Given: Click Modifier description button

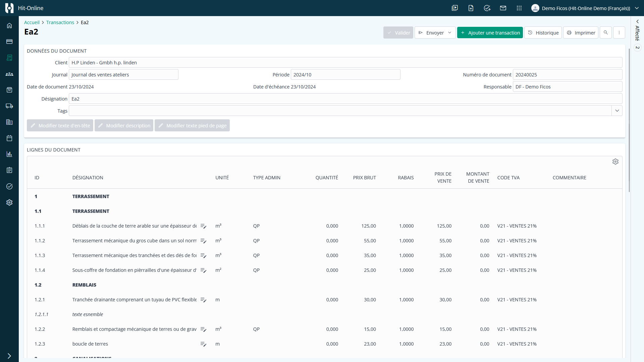Looking at the screenshot, I should (124, 125).
